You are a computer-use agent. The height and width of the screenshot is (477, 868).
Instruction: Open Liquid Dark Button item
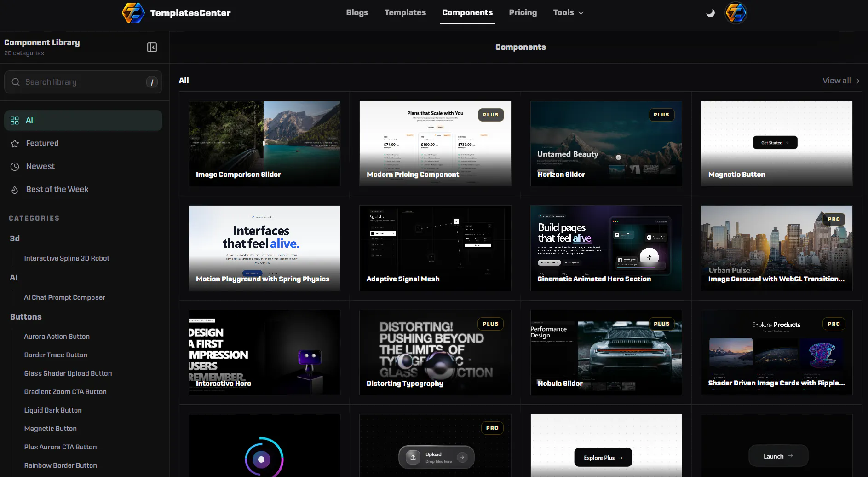(53, 410)
